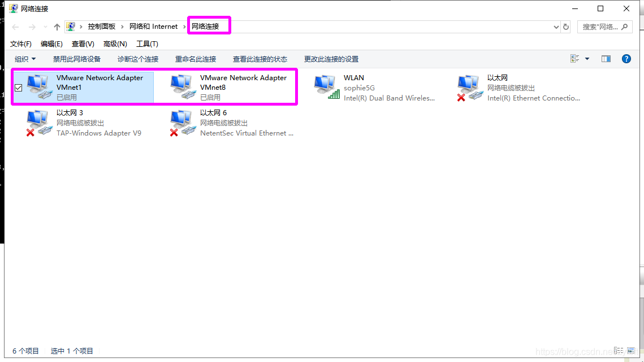The height and width of the screenshot is (362, 644).
Task: Click the window title bar network icon
Action: [14, 8]
